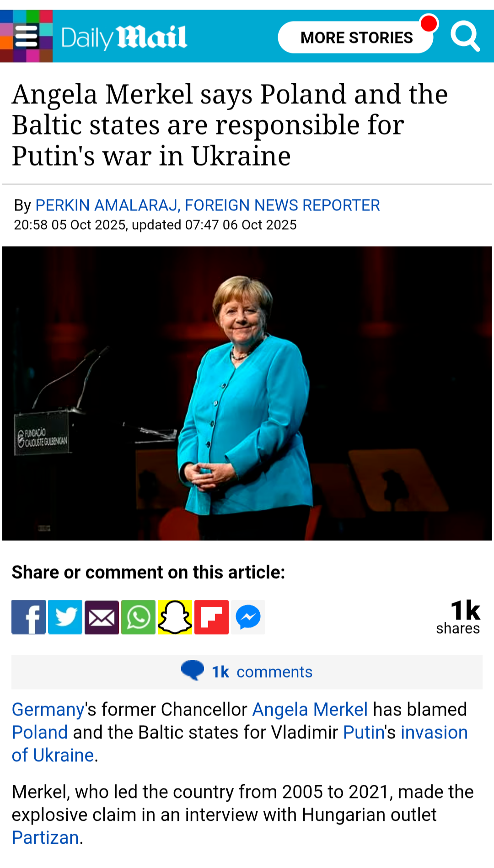The image size is (494, 868).
Task: Share article via Facebook Messenger
Action: point(248,617)
